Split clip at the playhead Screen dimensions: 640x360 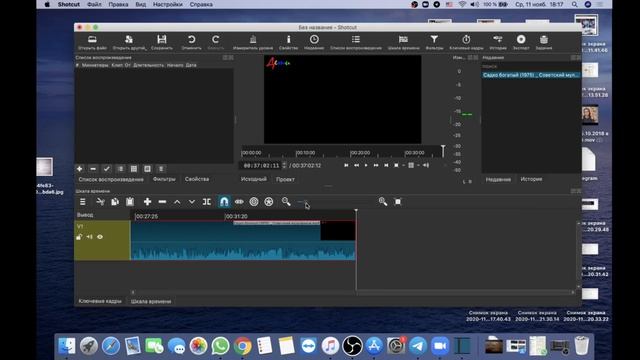coord(207,202)
